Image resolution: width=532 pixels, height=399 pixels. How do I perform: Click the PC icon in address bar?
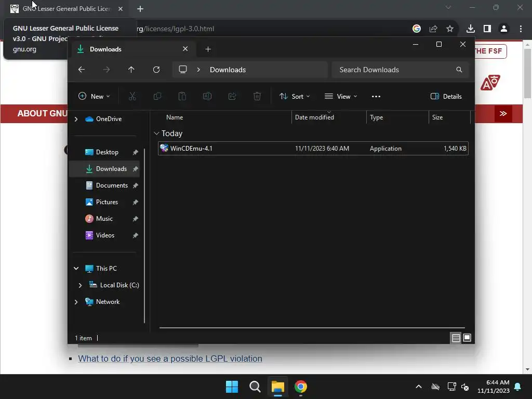[183, 70]
